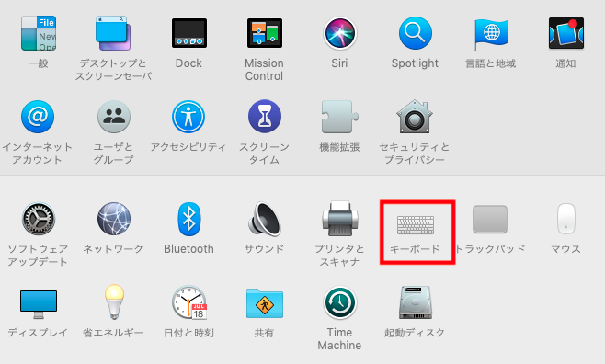Open 共有 (Sharing) preferences

264,303
